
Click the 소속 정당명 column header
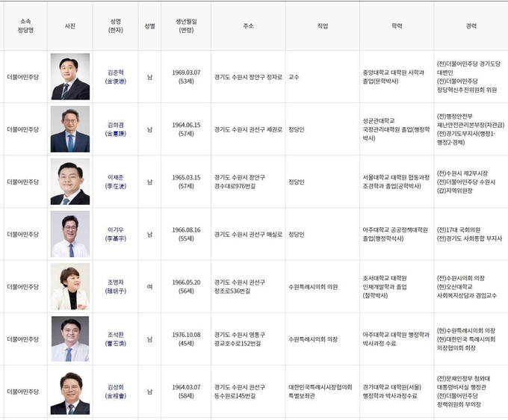pyautogui.click(x=25, y=26)
